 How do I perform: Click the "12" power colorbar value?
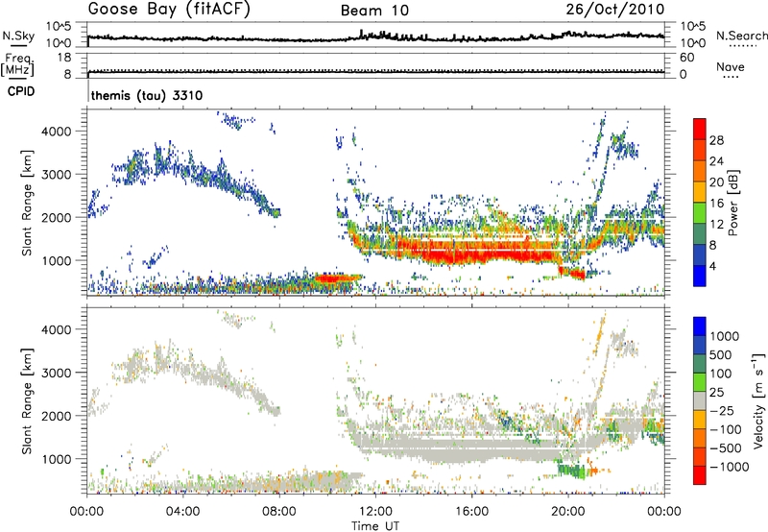[716, 225]
